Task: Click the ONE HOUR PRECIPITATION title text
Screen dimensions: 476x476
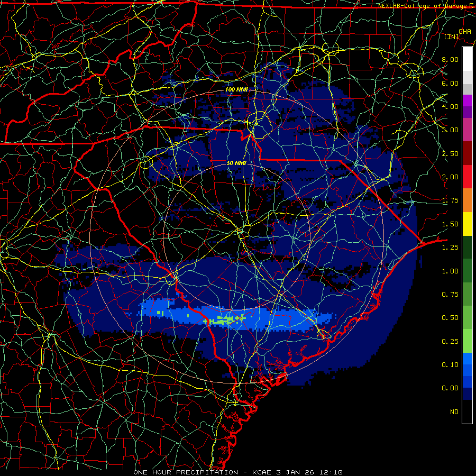Action: [186, 472]
